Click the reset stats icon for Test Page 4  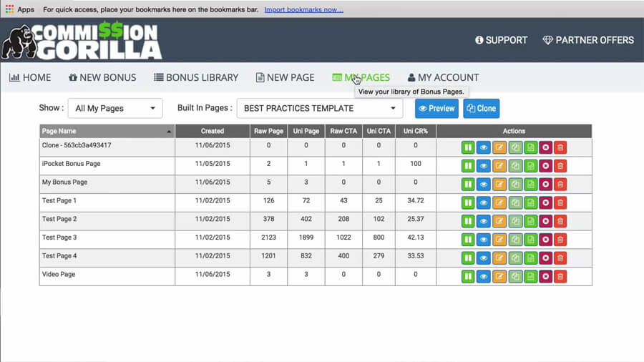pyautogui.click(x=545, y=258)
